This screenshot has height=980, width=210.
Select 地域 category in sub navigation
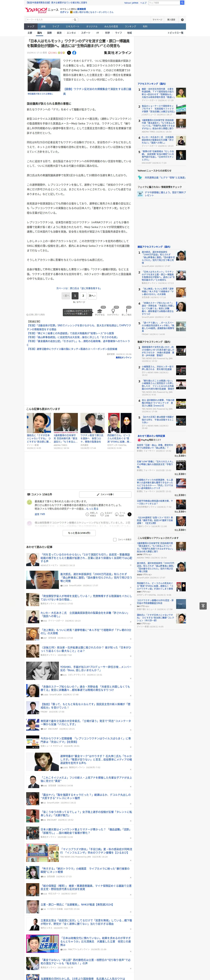point(129,33)
